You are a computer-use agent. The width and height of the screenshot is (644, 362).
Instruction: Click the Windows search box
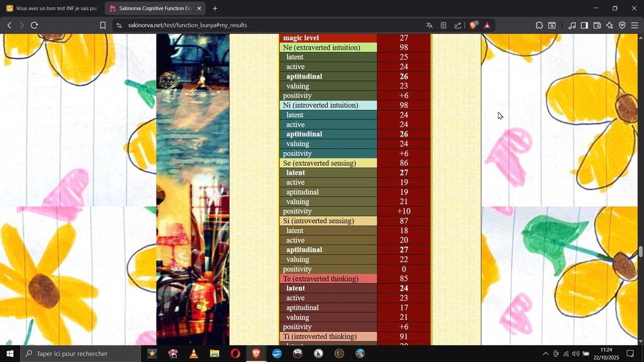click(80, 354)
